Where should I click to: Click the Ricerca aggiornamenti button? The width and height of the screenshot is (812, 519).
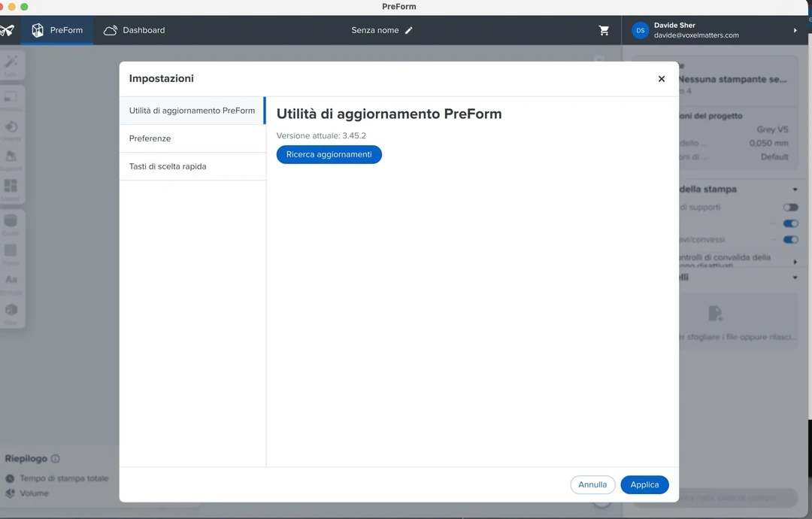(x=329, y=154)
